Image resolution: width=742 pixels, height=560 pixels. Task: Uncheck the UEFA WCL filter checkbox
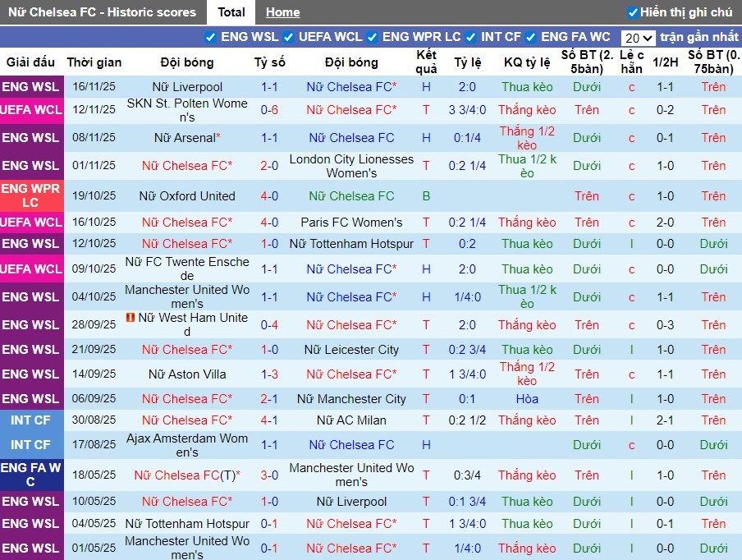point(289,37)
